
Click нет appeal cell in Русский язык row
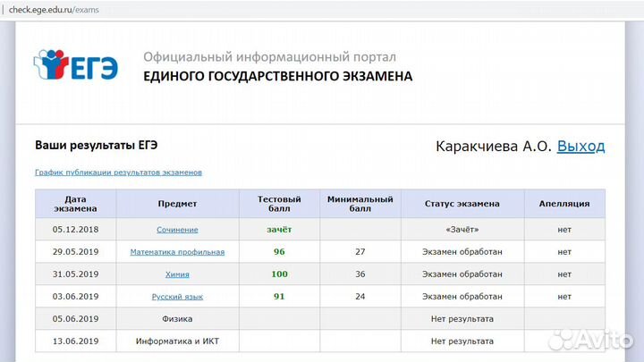pos(564,297)
